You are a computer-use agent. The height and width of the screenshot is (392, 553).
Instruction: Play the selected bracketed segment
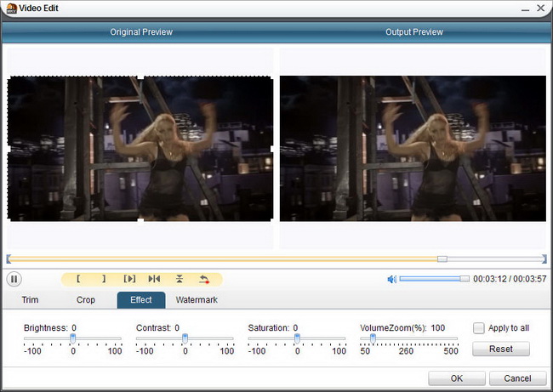(129, 279)
